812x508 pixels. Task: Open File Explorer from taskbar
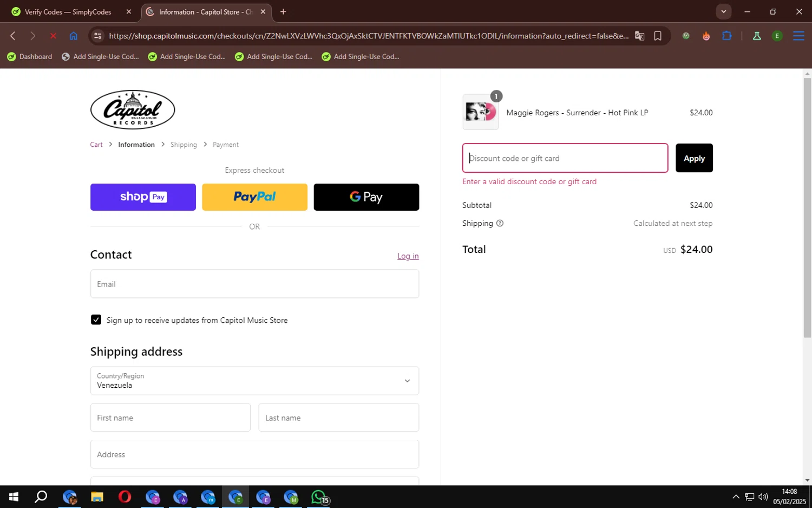[97, 497]
